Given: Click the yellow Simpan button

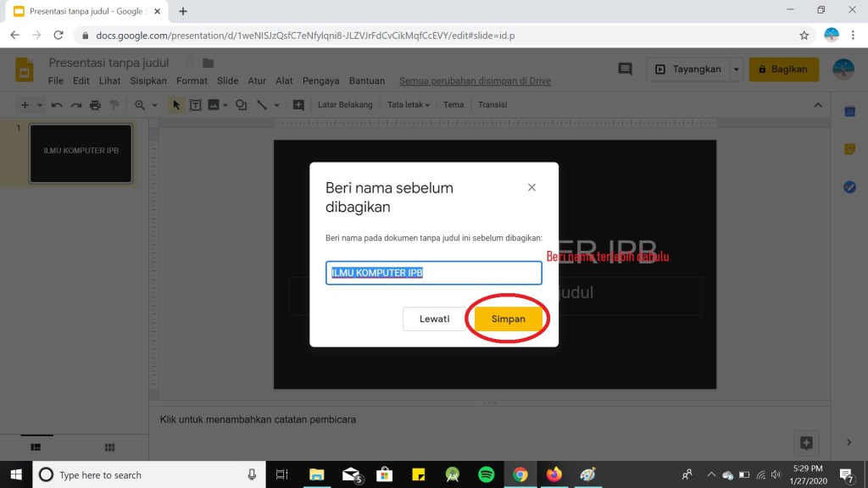Looking at the screenshot, I should (x=508, y=319).
